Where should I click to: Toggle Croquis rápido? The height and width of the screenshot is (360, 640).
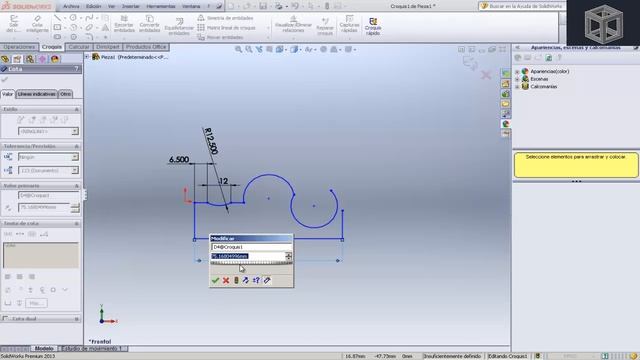[x=373, y=26]
